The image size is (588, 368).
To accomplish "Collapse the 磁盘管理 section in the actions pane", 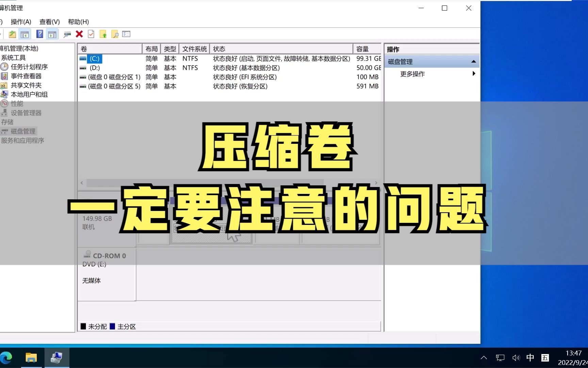I will (473, 62).
